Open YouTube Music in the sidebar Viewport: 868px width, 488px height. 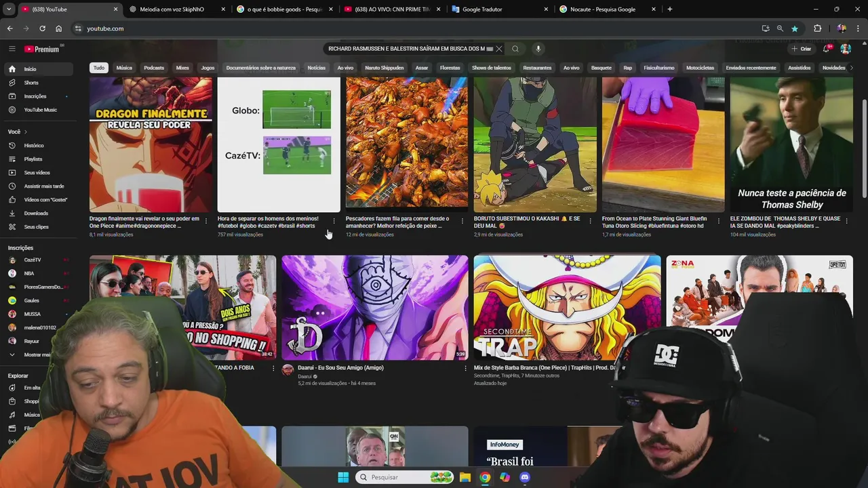(x=38, y=110)
